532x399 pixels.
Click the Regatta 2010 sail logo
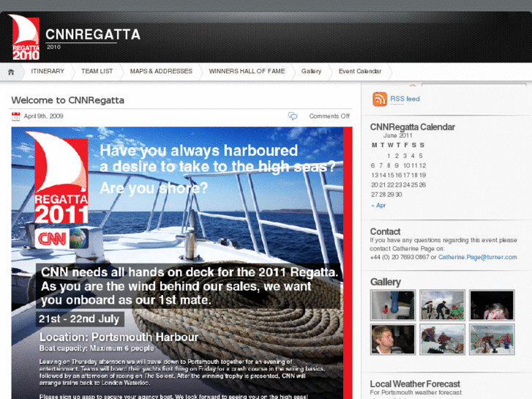(23, 37)
